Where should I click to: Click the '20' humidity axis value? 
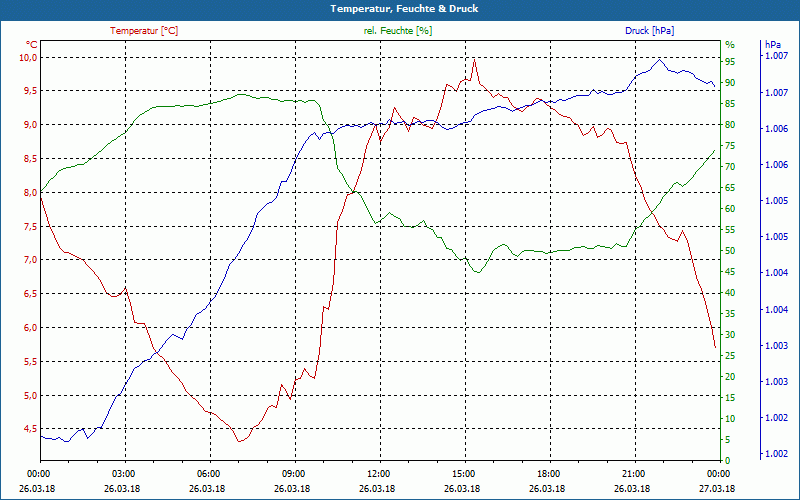(x=730, y=377)
